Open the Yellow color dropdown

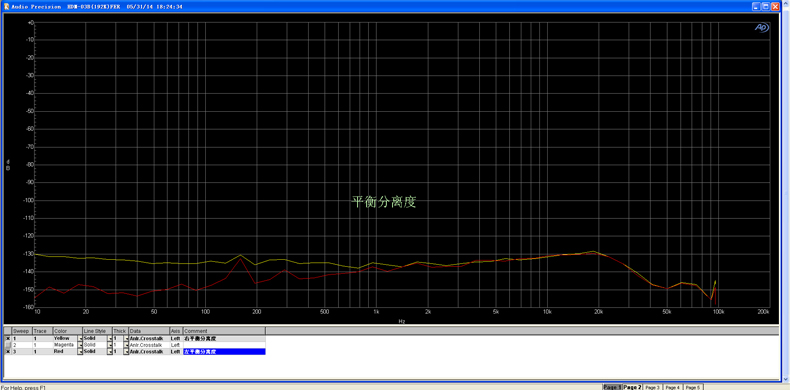click(80, 338)
